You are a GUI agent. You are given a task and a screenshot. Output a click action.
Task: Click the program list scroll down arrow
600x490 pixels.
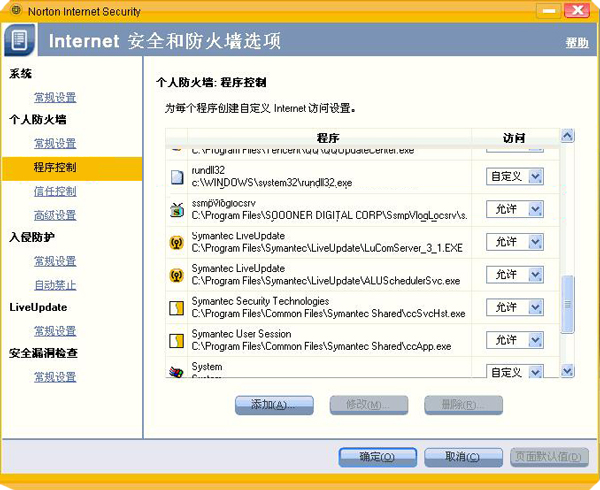tap(567, 371)
